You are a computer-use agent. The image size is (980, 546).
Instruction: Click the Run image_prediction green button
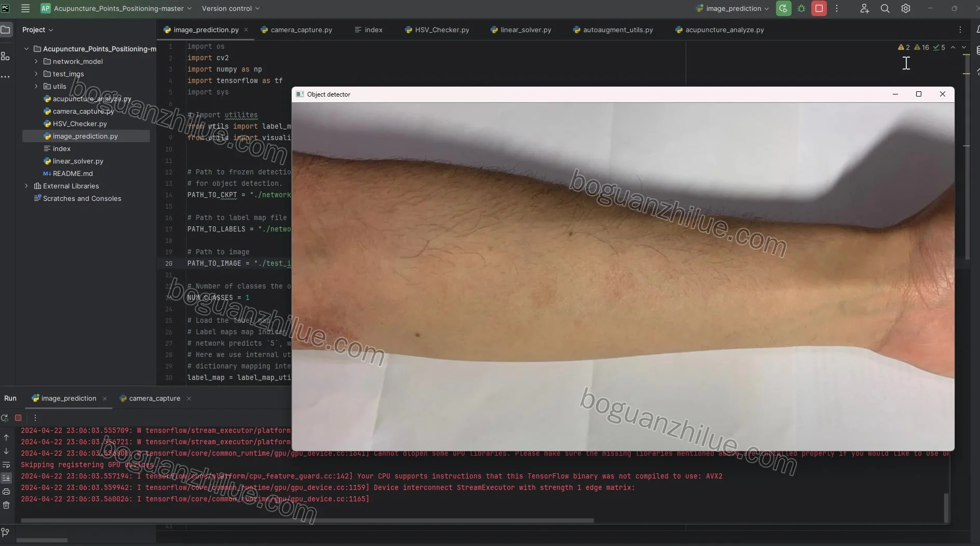coord(783,8)
